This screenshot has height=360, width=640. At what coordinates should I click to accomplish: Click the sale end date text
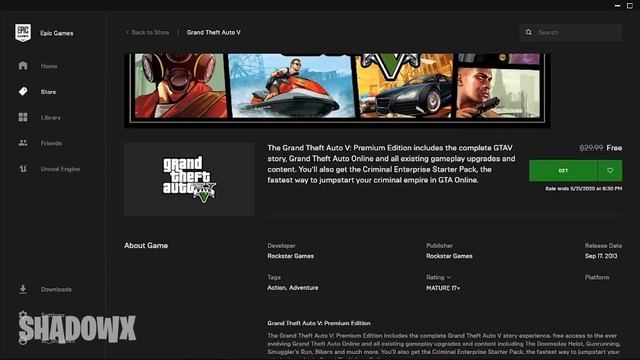[584, 189]
